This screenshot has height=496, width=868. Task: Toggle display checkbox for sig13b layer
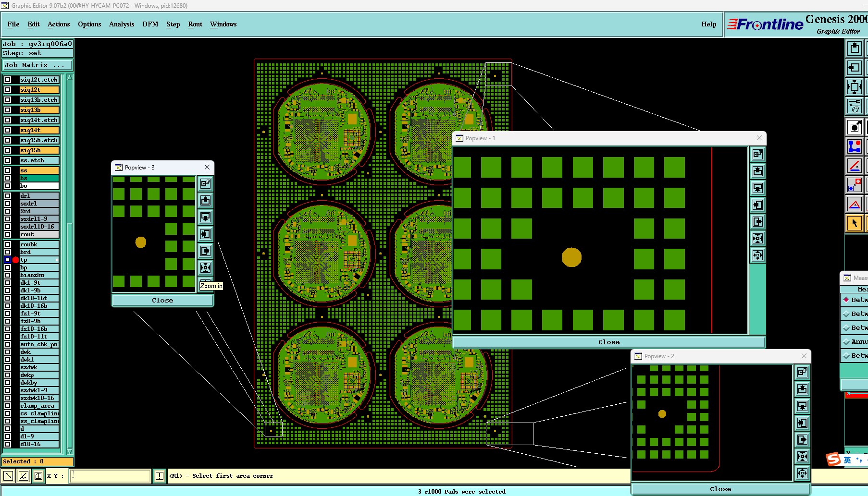click(8, 110)
